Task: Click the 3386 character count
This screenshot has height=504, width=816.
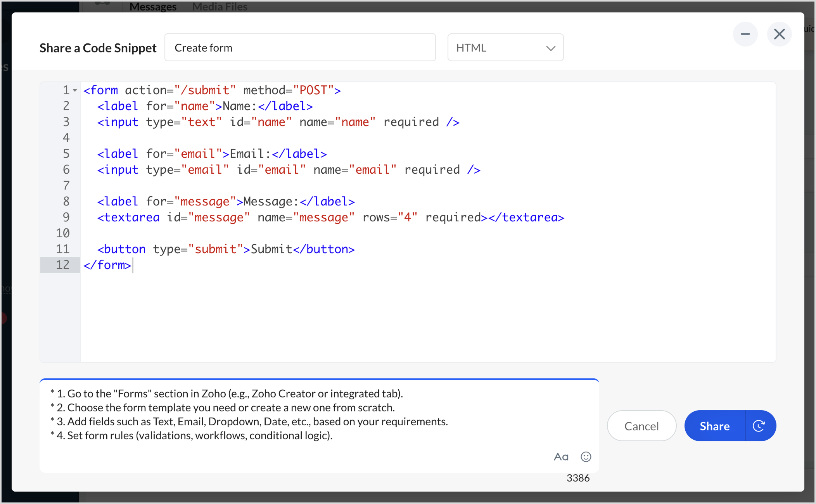Action: [x=578, y=478]
